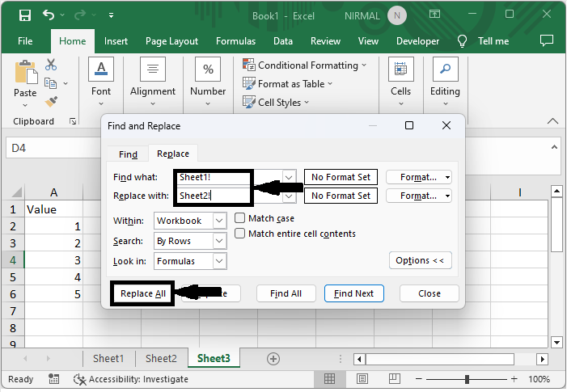Screen dimensions: 567x392
Task: Click the Paste clipboard icon
Action: coord(25,72)
